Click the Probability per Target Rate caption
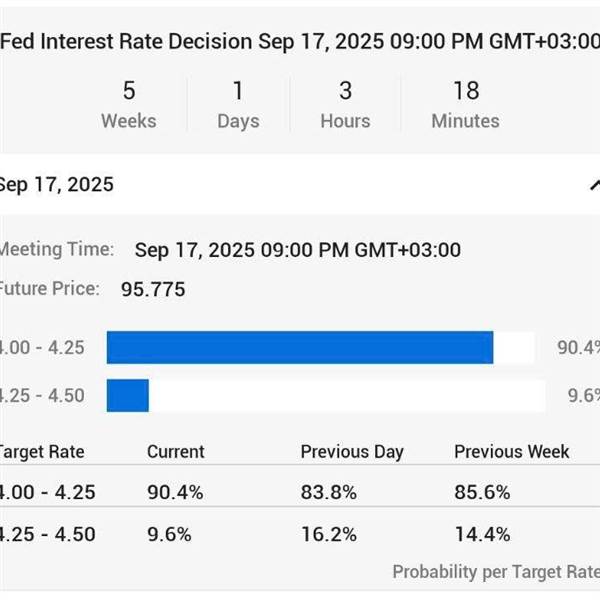Viewport: 600px width, 600px height. (x=495, y=572)
